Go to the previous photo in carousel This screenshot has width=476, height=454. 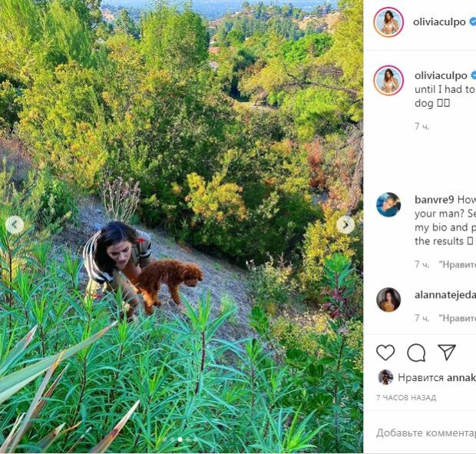pos(15,225)
